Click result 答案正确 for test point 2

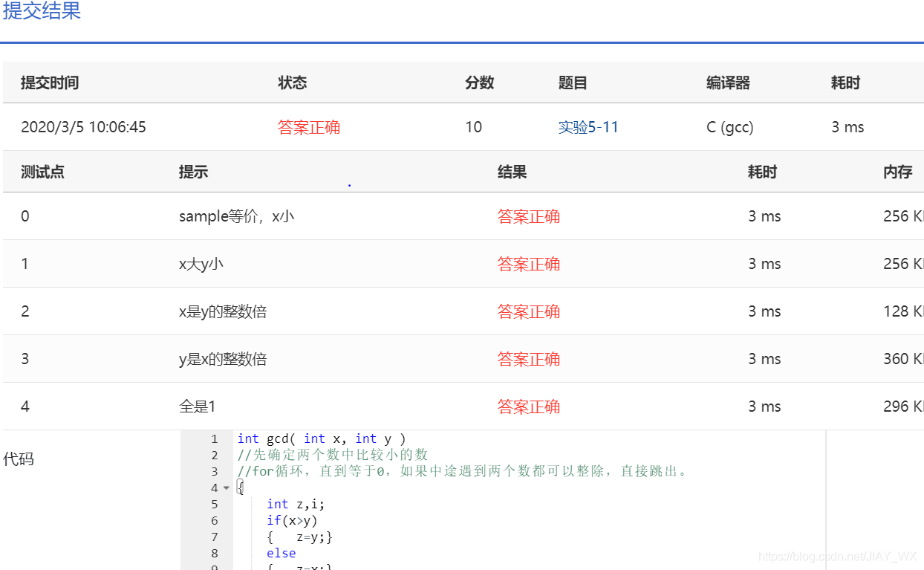pyautogui.click(x=529, y=311)
